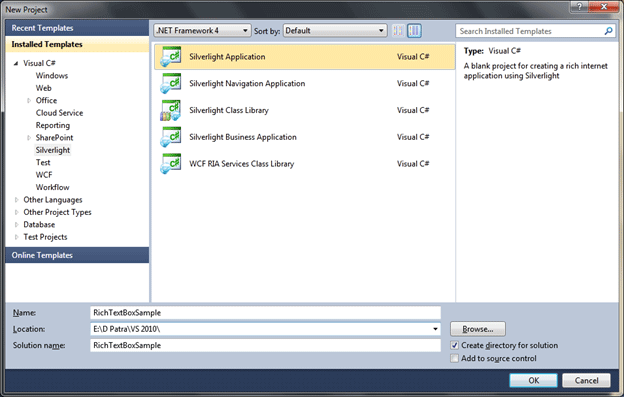The height and width of the screenshot is (397, 624).
Task: Select Cloud Service category
Action: [59, 113]
